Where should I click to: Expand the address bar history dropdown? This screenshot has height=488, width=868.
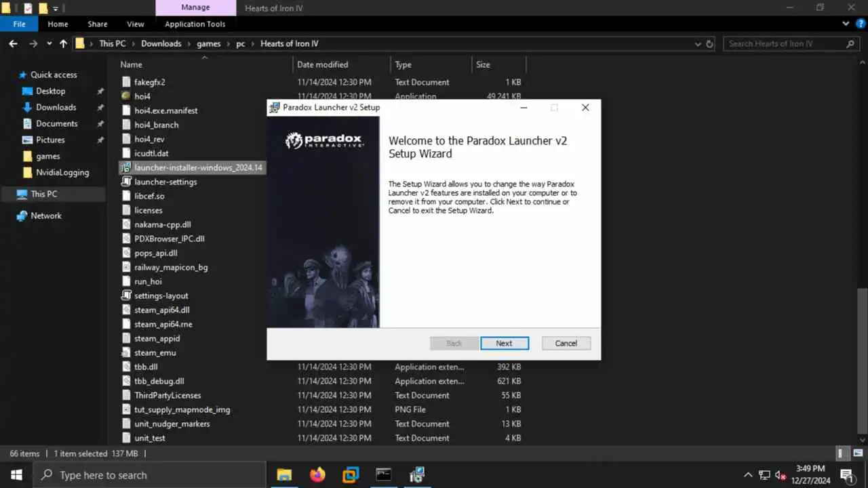tap(698, 43)
